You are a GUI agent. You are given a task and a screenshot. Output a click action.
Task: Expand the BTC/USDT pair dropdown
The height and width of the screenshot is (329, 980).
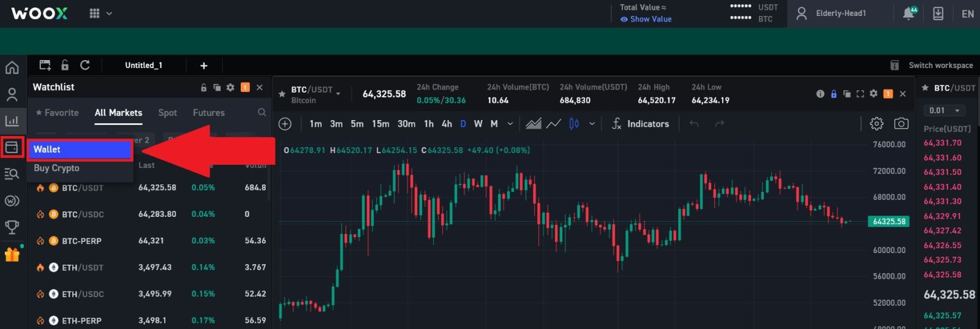(338, 94)
